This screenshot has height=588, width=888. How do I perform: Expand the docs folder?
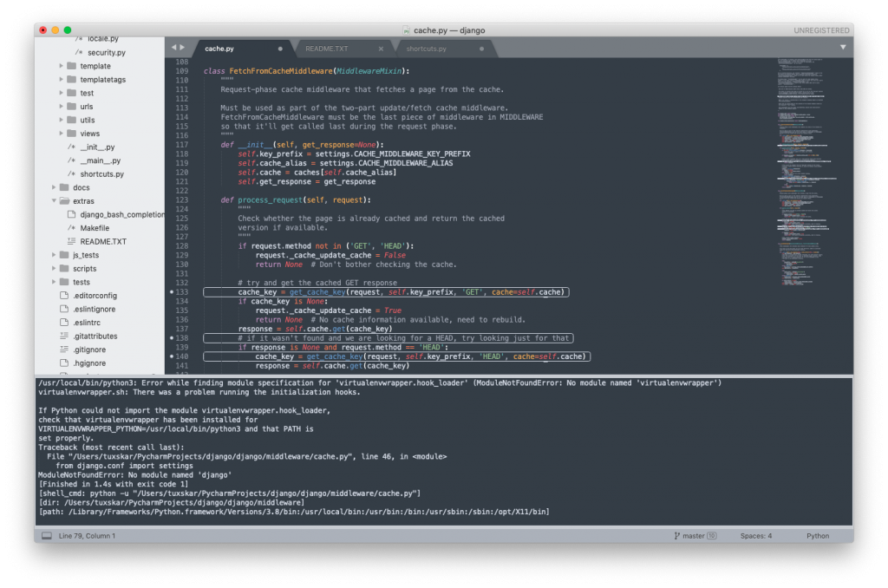coord(54,186)
